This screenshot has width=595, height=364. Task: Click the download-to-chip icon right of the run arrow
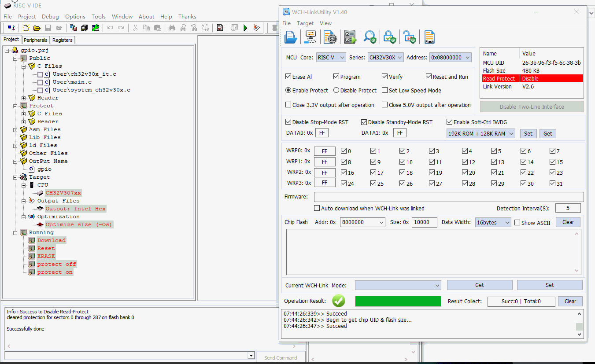256,28
